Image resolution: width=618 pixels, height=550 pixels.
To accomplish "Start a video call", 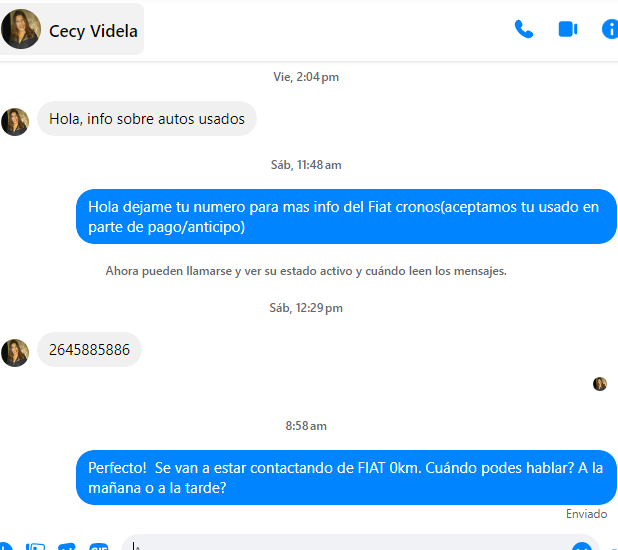I will (568, 30).
